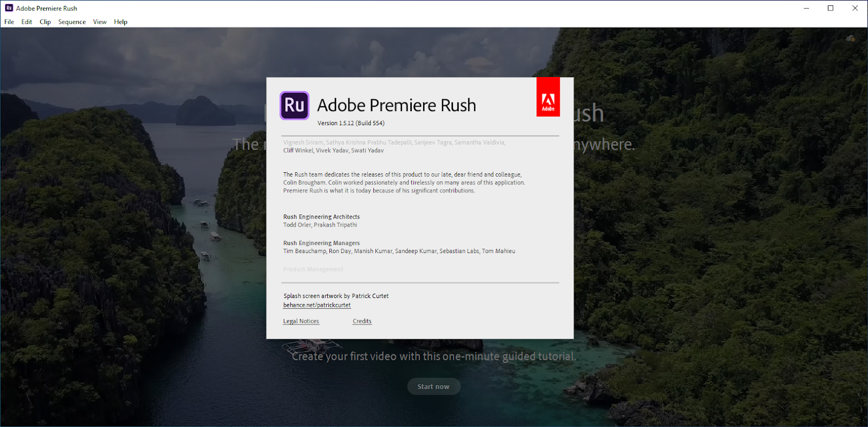The image size is (868, 427).
Task: Open the Help menu
Action: [x=120, y=22]
